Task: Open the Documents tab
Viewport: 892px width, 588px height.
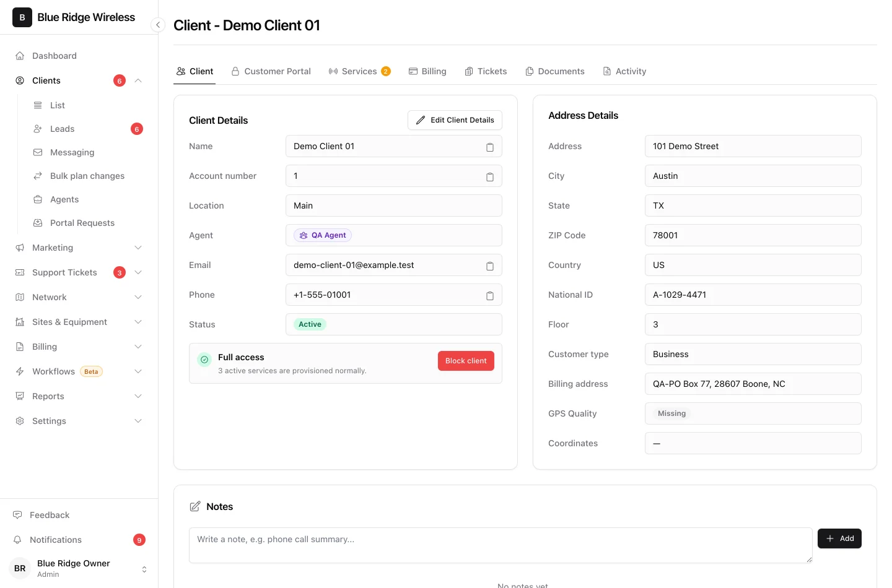Action: (x=554, y=71)
